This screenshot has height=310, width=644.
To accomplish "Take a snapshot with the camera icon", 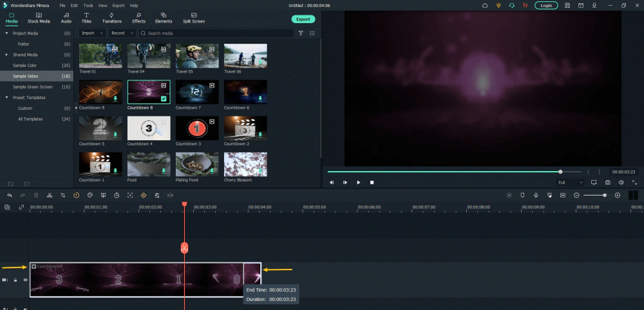I will (x=607, y=183).
